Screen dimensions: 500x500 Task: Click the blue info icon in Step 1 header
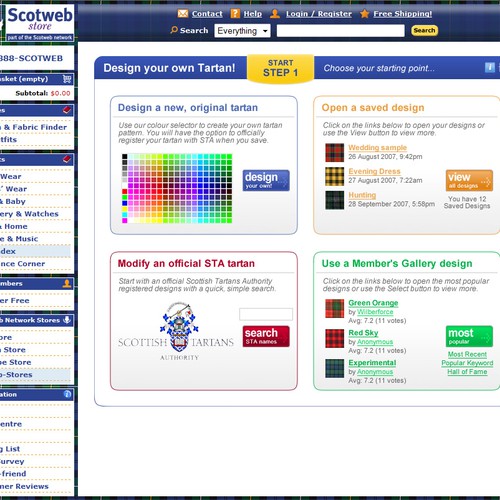[x=489, y=68]
